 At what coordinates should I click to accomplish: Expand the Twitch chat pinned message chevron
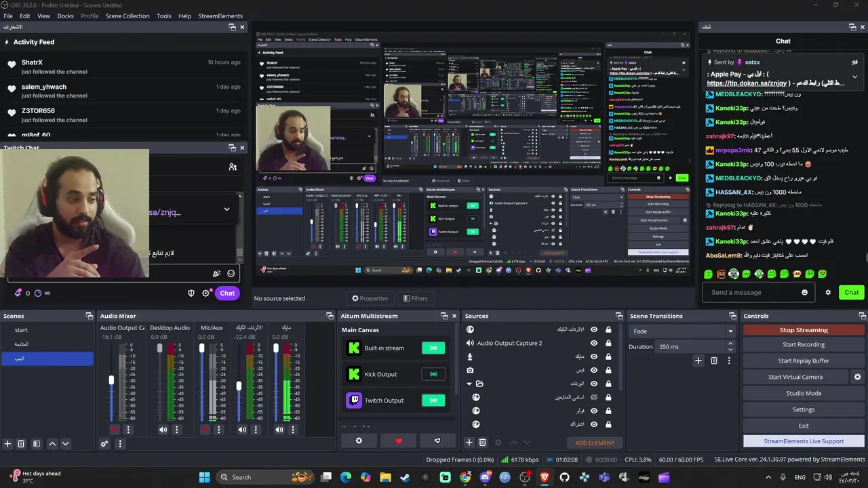coord(226,209)
